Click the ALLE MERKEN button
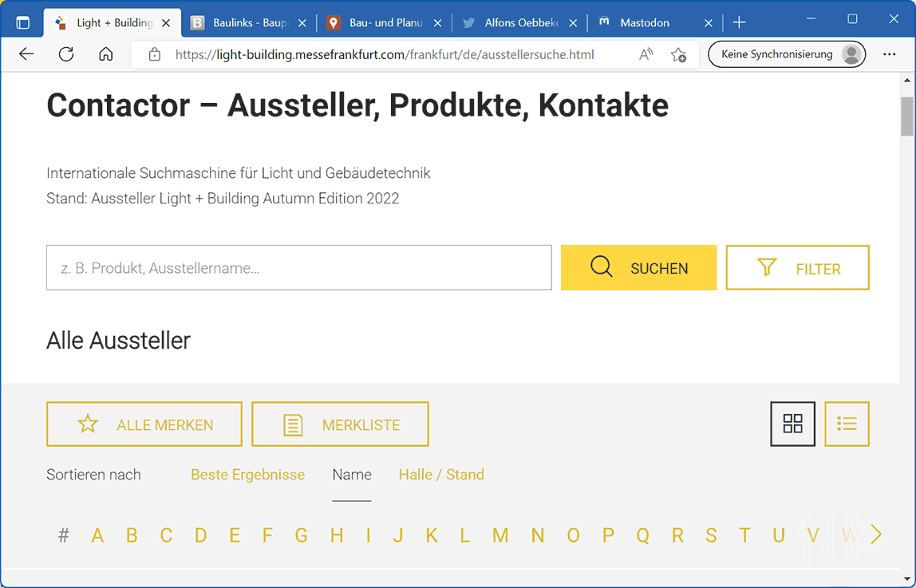 144,424
